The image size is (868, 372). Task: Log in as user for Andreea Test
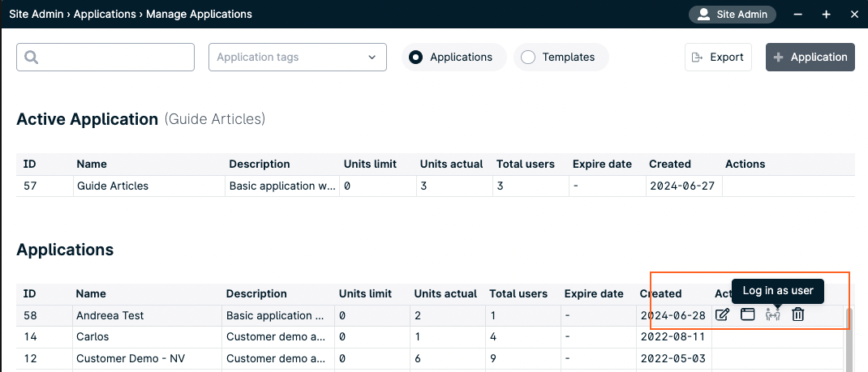[773, 315]
